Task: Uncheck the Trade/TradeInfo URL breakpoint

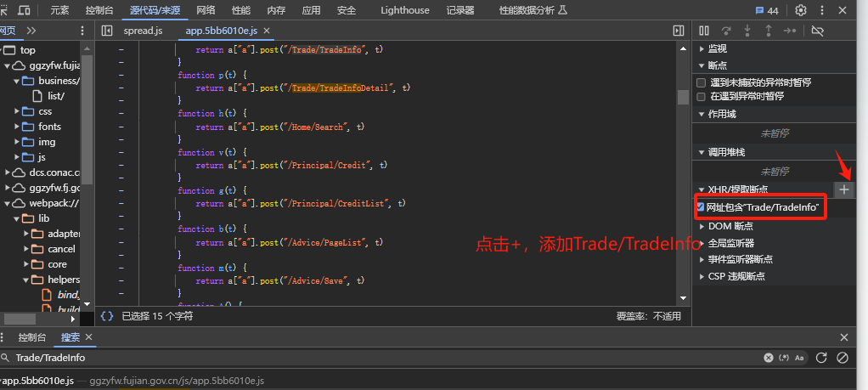Action: point(701,207)
